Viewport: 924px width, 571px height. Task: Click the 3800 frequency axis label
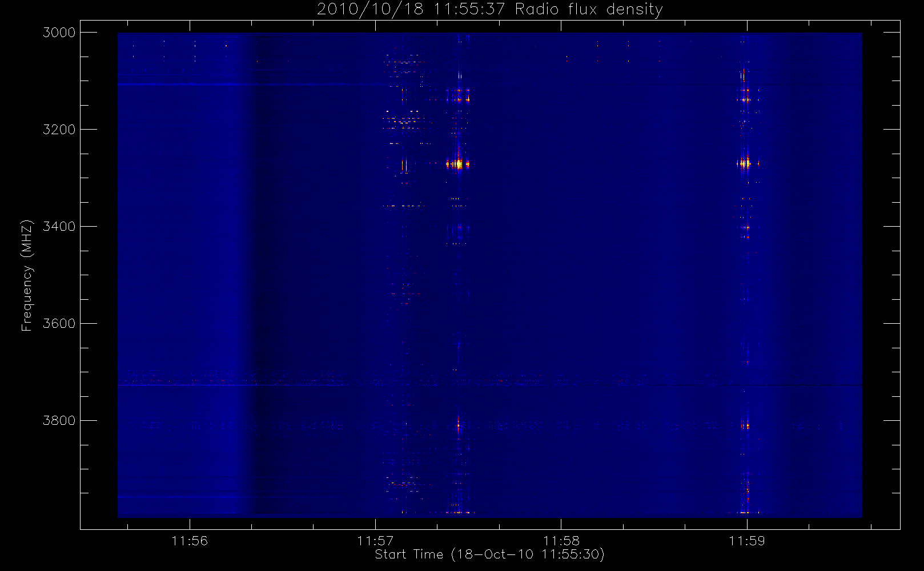coord(59,421)
